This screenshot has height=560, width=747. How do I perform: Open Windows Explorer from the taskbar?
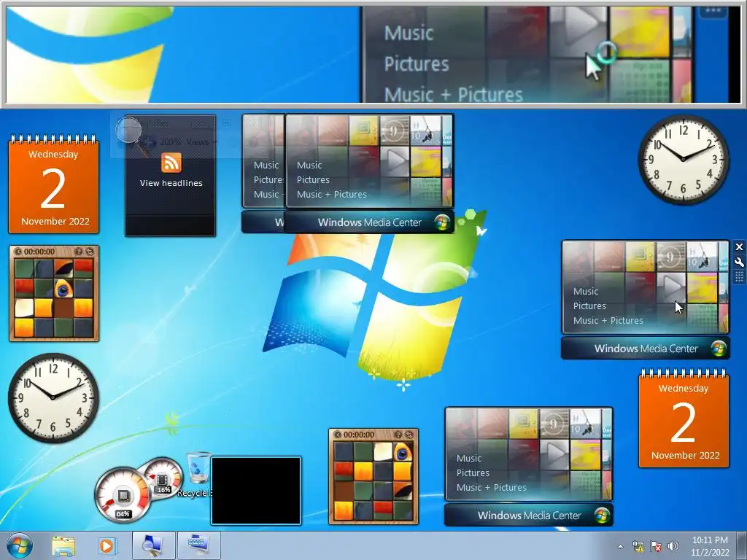(64, 546)
